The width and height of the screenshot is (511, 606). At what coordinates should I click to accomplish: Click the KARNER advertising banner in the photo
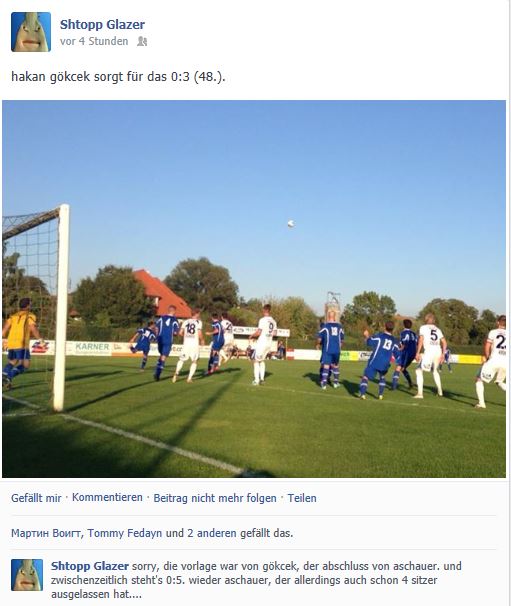92,348
